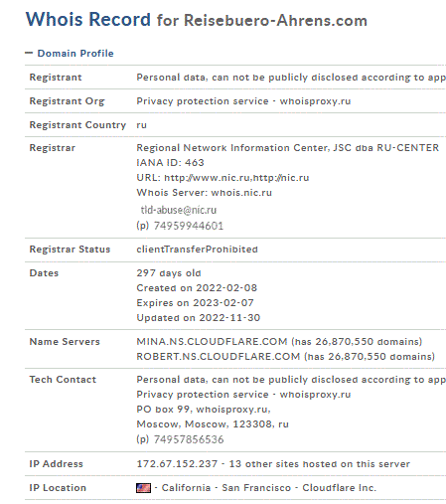
Task: Click the Tech Contact whoisproxy.ru privacy service line
Action: (243, 395)
